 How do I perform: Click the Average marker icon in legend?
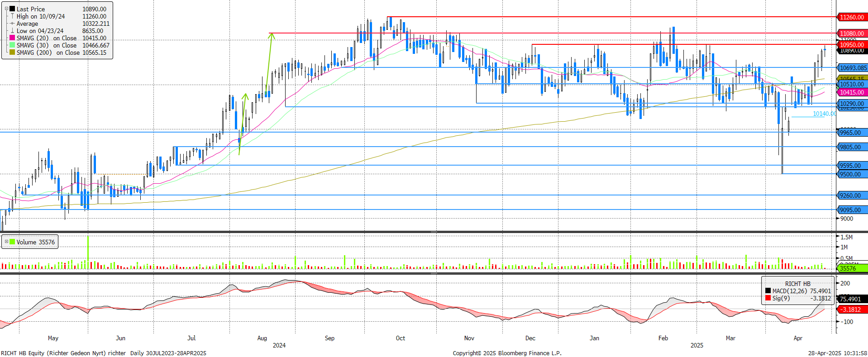click(x=12, y=24)
